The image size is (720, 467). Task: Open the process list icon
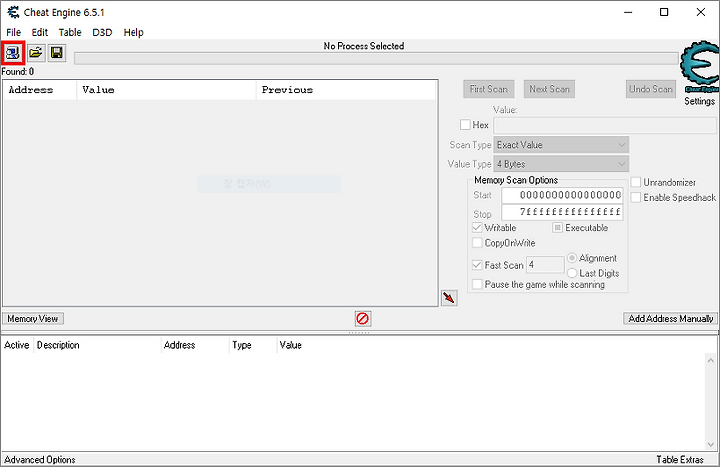(12, 53)
